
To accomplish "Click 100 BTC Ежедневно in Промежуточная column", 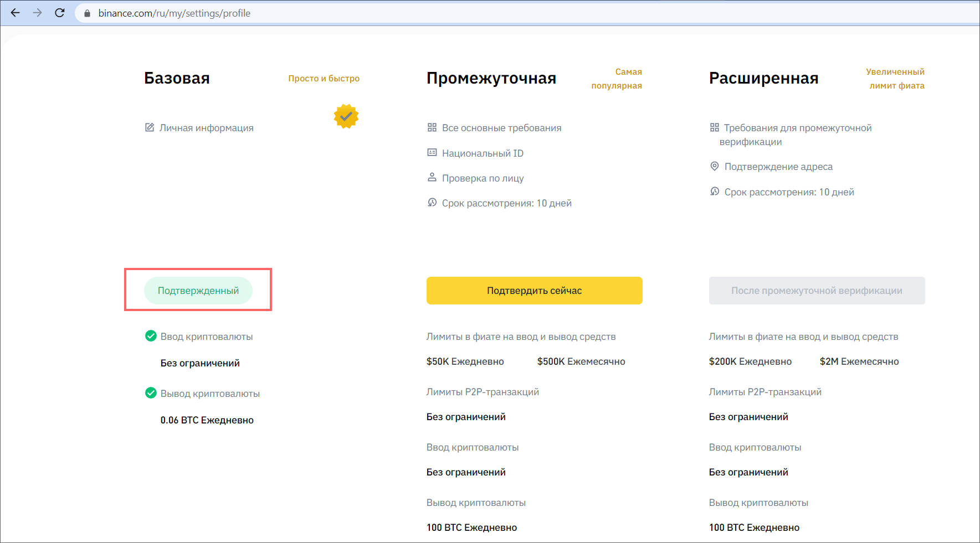I will 471,528.
